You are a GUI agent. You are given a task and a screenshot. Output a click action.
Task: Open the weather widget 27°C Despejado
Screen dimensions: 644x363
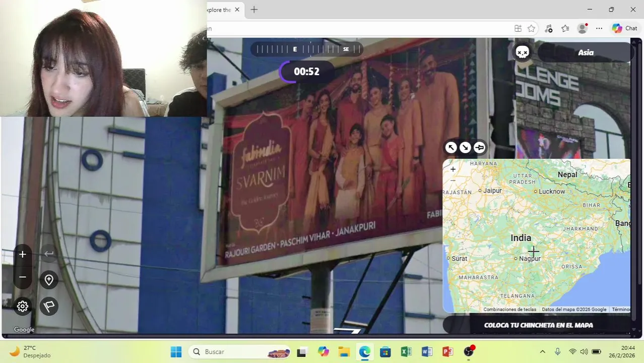click(x=30, y=352)
